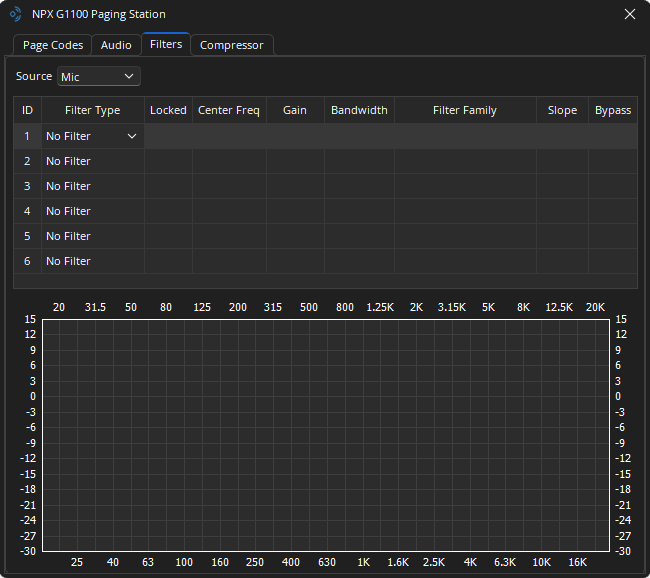The width and height of the screenshot is (650, 578).
Task: Switch to the Page Codes tab
Action: (53, 45)
